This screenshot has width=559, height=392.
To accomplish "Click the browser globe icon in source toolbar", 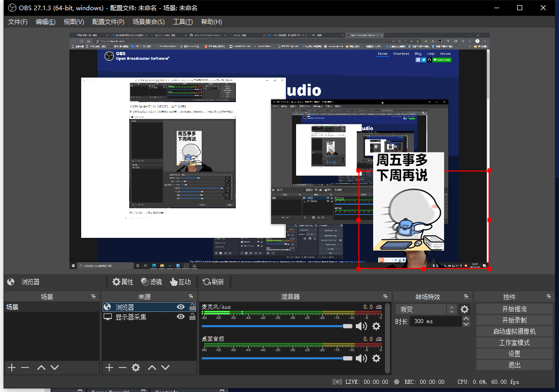I will coord(11,282).
